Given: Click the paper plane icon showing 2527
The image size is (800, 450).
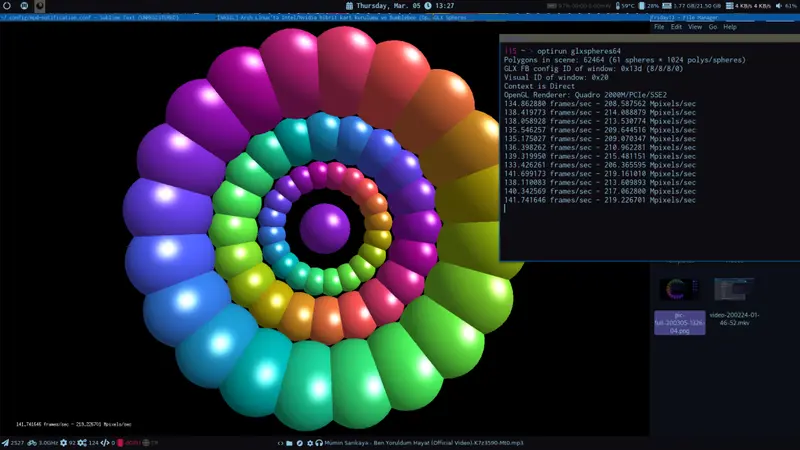Looking at the screenshot, I should (x=5, y=443).
